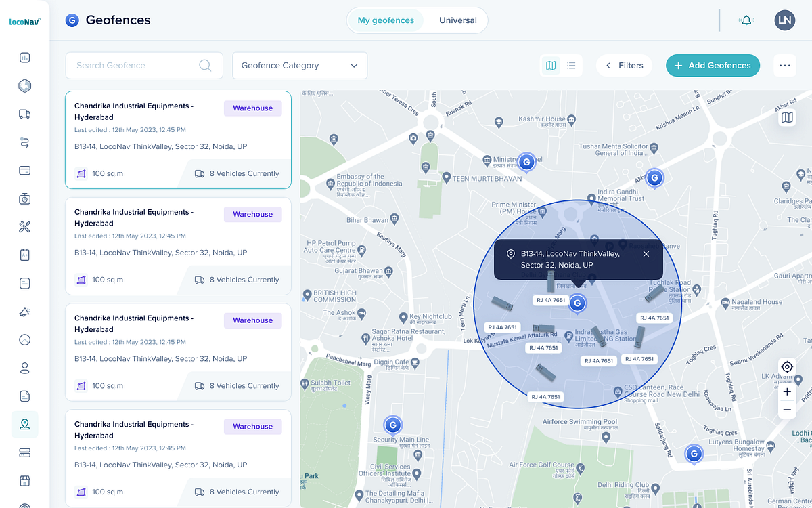Open the maintenance wrench icon in sidebar

point(24,226)
